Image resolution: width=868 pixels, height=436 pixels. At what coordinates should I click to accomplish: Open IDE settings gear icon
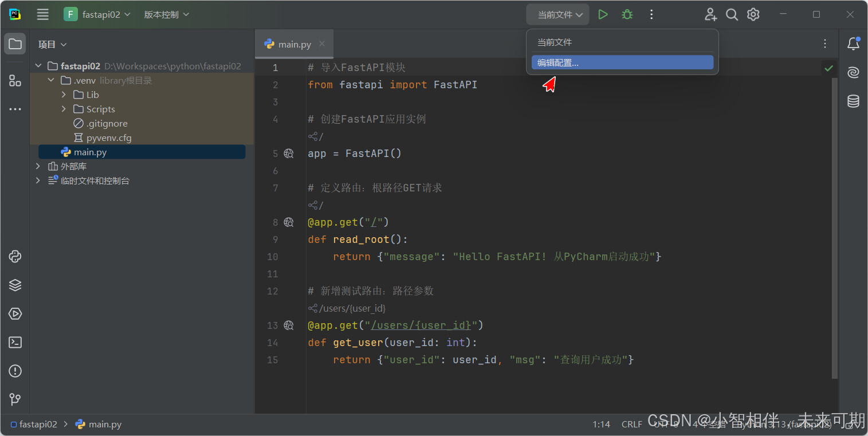tap(753, 14)
